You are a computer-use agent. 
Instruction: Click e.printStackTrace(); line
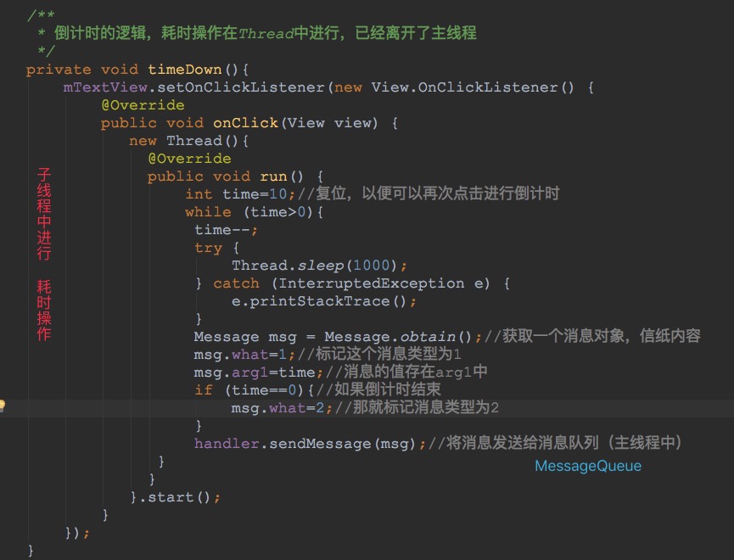point(323,301)
